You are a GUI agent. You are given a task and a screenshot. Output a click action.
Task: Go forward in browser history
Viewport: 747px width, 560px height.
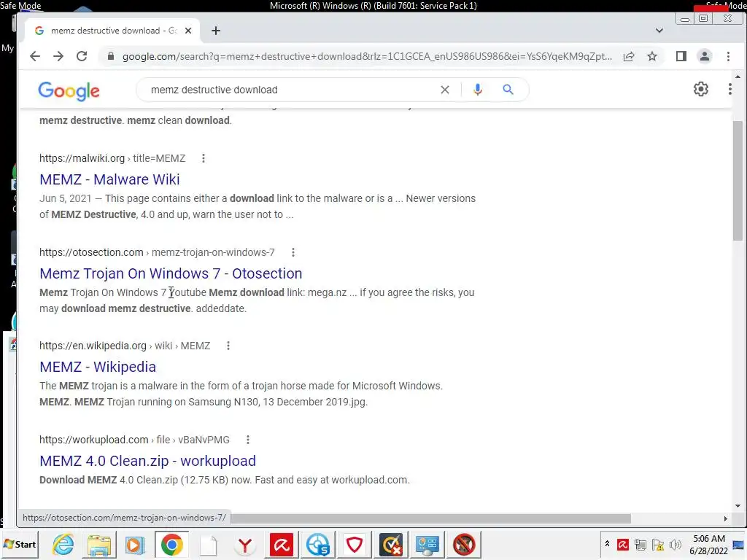[x=58, y=56]
